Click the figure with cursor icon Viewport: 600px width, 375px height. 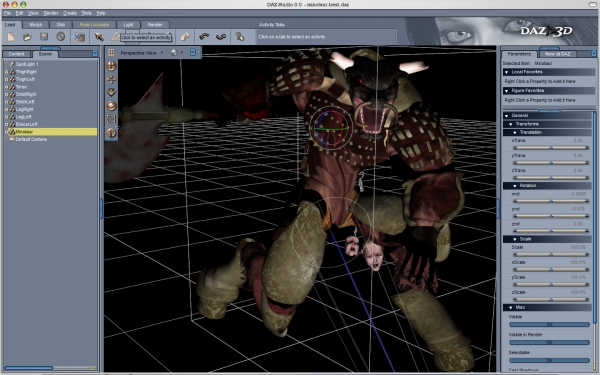tap(240, 37)
